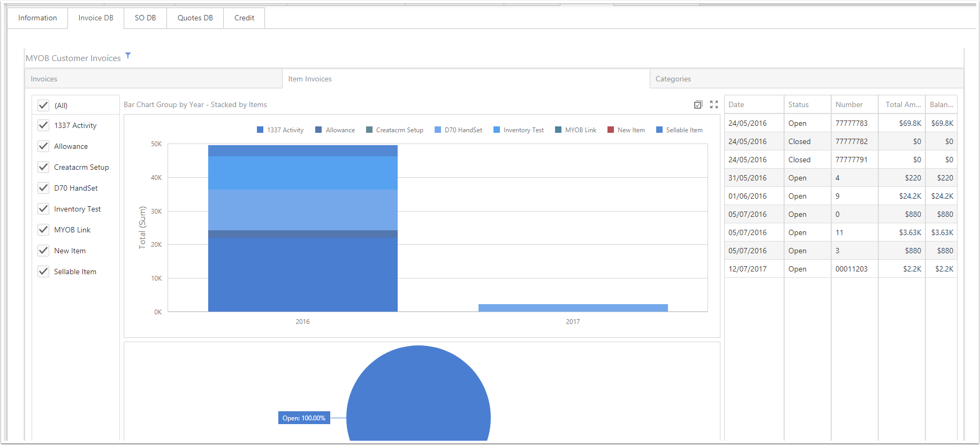Click the MYOB Link legend swatch
The width and height of the screenshot is (980, 445).
pyautogui.click(x=558, y=130)
